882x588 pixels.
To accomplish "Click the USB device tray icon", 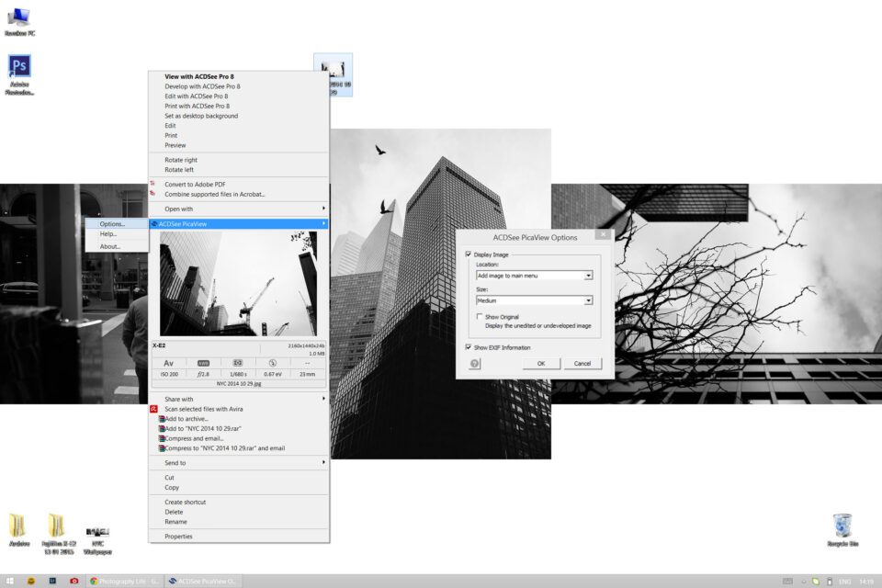I will coord(830,582).
